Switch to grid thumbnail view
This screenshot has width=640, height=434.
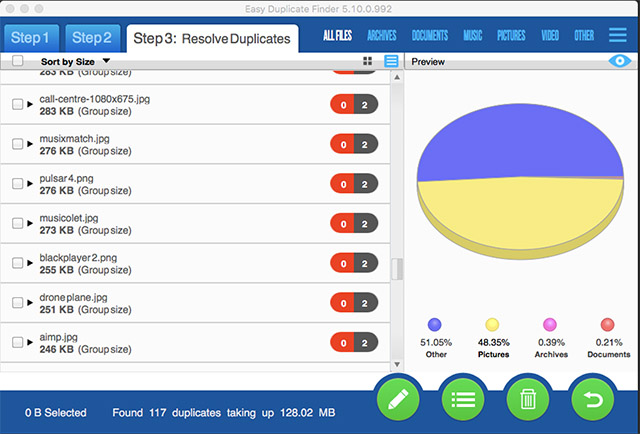[368, 61]
